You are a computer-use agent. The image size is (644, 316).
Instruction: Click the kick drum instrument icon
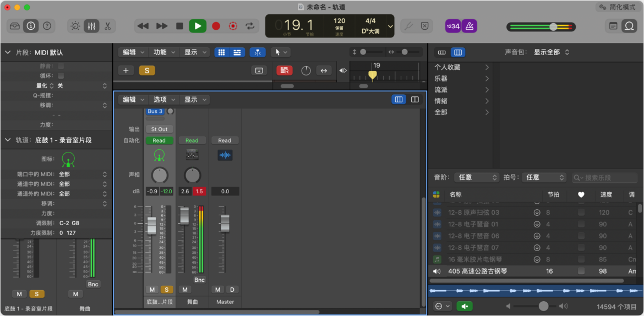tap(160, 155)
